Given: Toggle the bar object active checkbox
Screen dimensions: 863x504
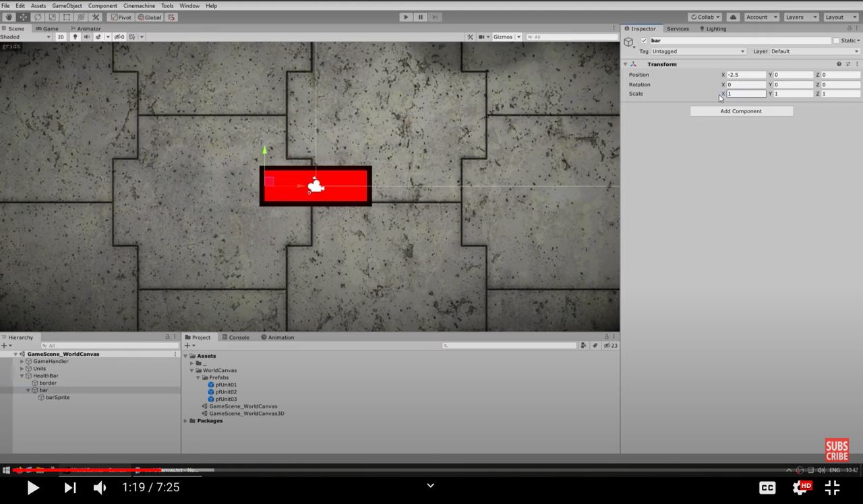Looking at the screenshot, I should click(x=644, y=40).
